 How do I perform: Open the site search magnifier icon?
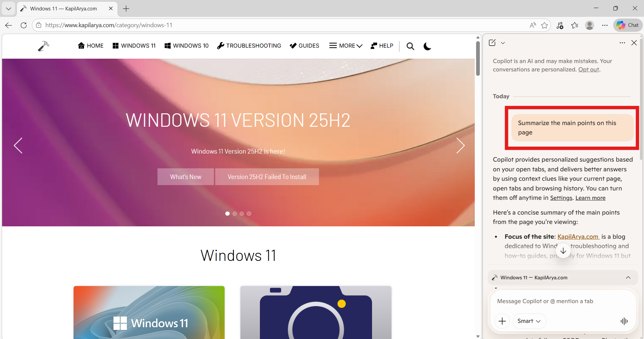coord(410,46)
